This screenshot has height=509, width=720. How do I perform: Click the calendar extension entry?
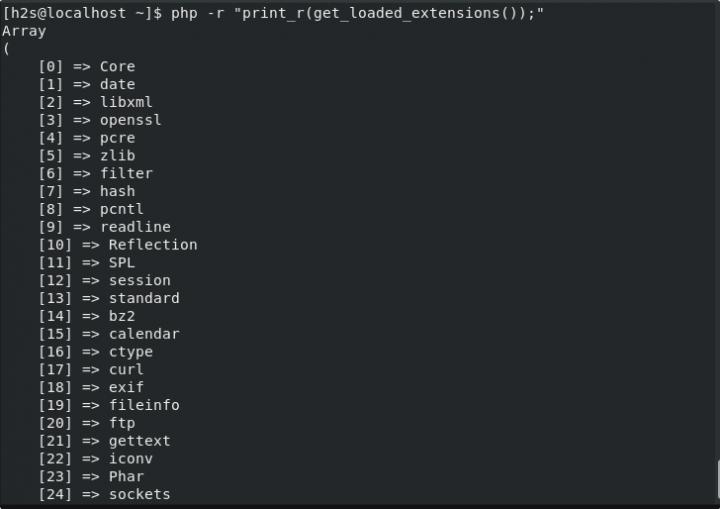pos(144,334)
